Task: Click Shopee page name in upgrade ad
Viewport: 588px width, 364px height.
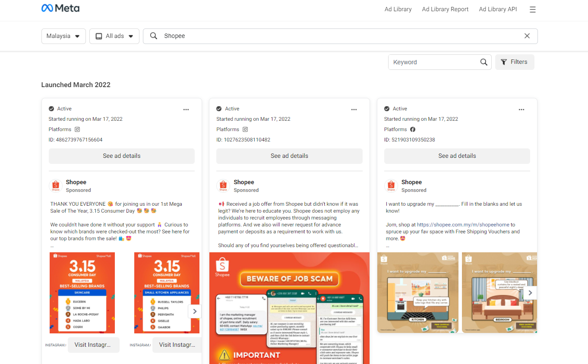Action: click(x=411, y=182)
